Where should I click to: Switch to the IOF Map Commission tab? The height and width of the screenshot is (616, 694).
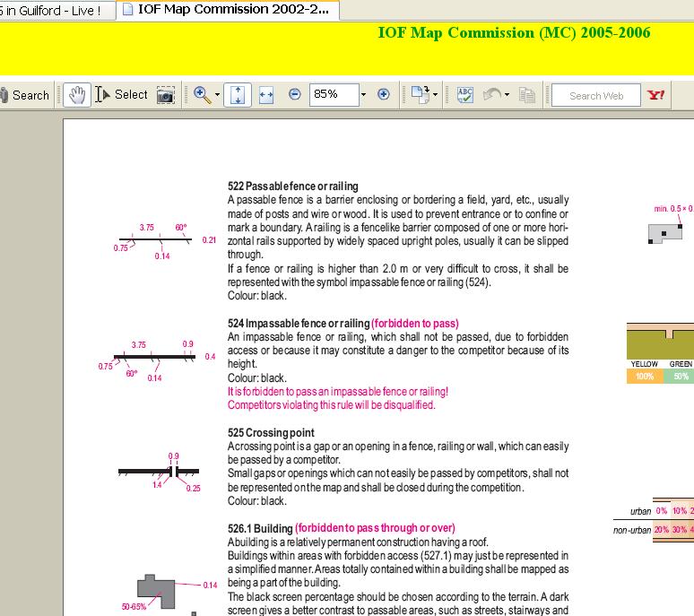228,10
